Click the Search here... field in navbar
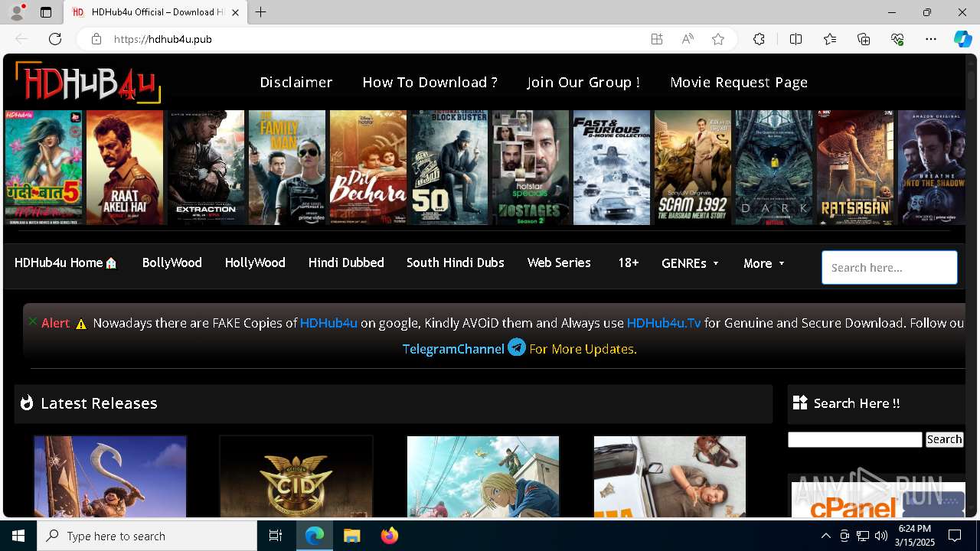The image size is (980, 551). pos(889,267)
